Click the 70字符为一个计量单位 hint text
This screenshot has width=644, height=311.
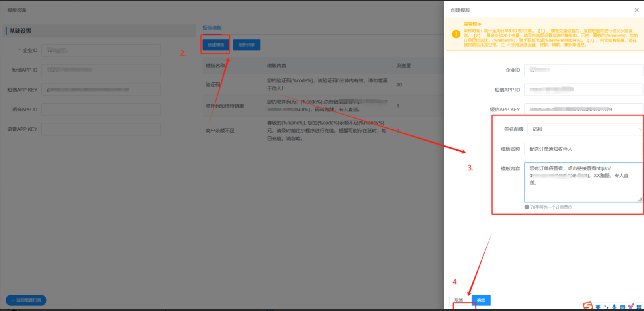click(x=551, y=207)
